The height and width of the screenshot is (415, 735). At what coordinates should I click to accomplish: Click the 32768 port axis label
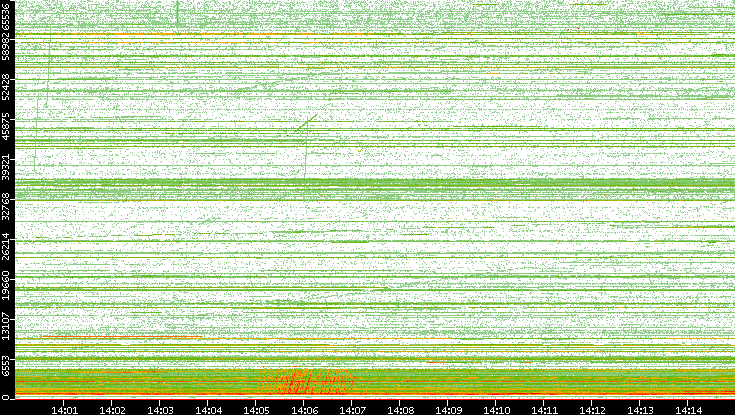(x=5, y=206)
